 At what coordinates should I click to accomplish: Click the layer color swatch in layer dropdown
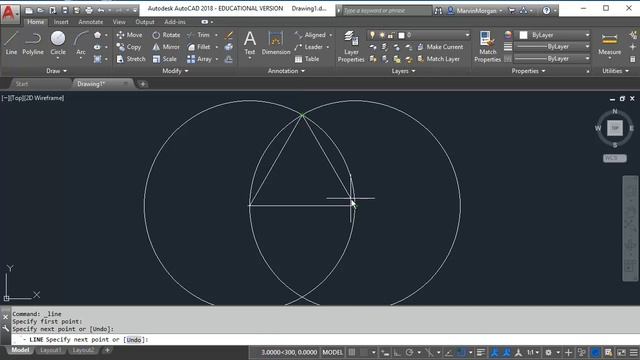401,36
